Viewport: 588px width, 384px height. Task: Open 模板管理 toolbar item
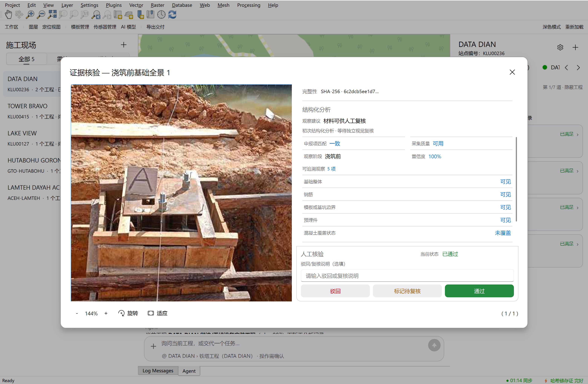pos(80,27)
